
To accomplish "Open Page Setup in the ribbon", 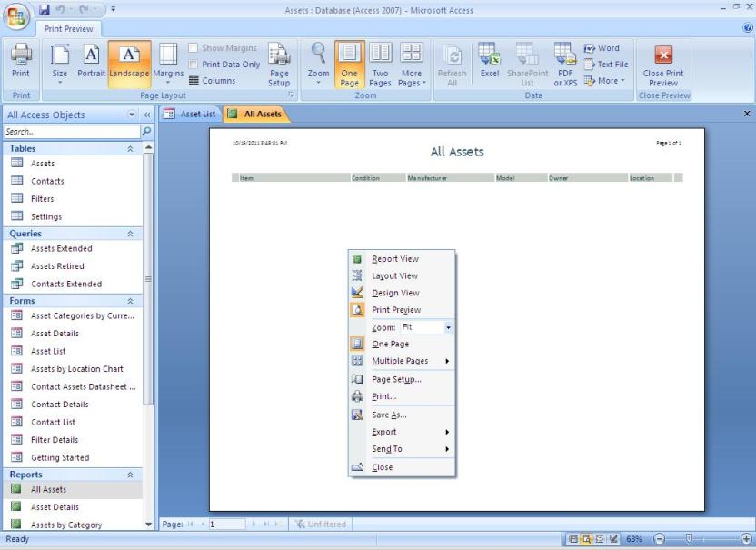I will click(279, 63).
